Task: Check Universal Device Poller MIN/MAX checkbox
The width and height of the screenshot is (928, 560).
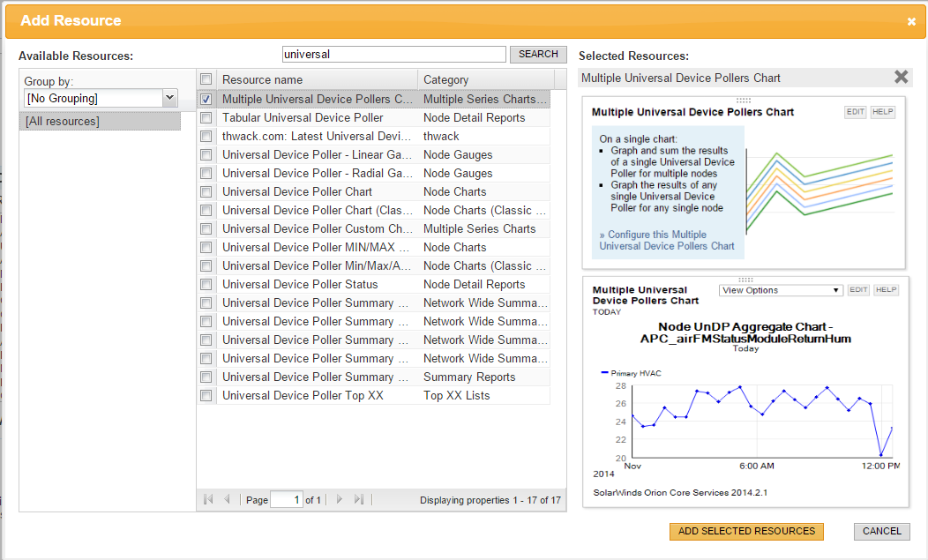Action: [x=206, y=248]
